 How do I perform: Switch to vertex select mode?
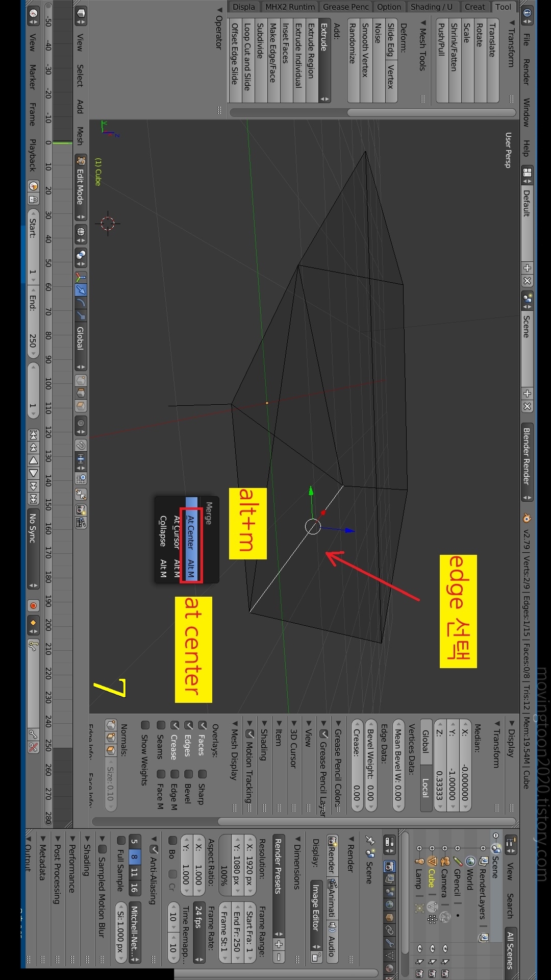[x=81, y=380]
